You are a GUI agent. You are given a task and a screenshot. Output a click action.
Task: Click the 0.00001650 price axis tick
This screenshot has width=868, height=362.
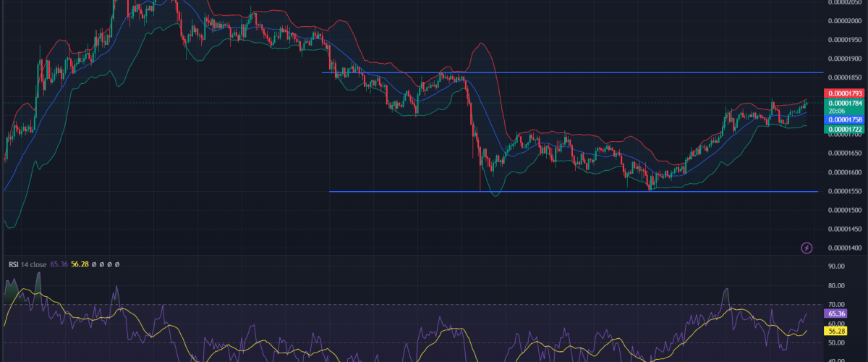pos(845,153)
